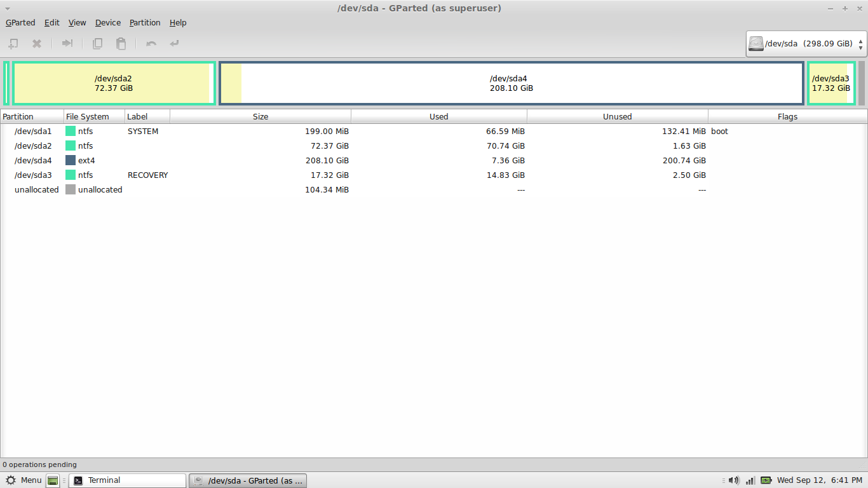The width and height of the screenshot is (868, 488).
Task: Click the Menu button in the taskbar
Action: click(x=24, y=480)
